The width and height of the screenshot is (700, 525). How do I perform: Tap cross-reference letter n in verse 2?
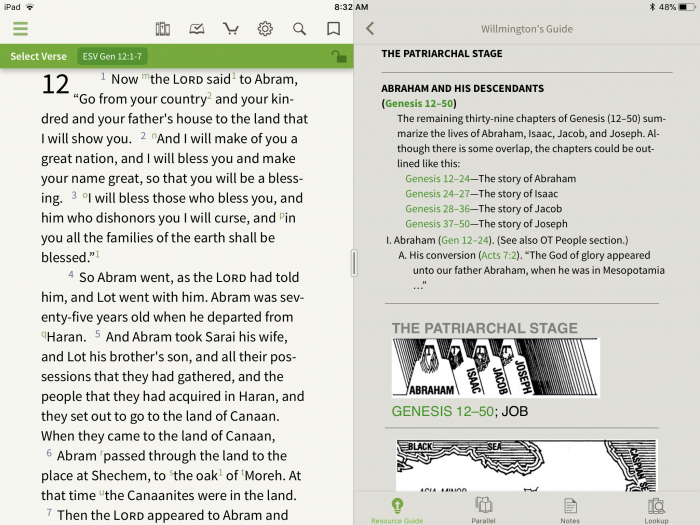(x=154, y=135)
